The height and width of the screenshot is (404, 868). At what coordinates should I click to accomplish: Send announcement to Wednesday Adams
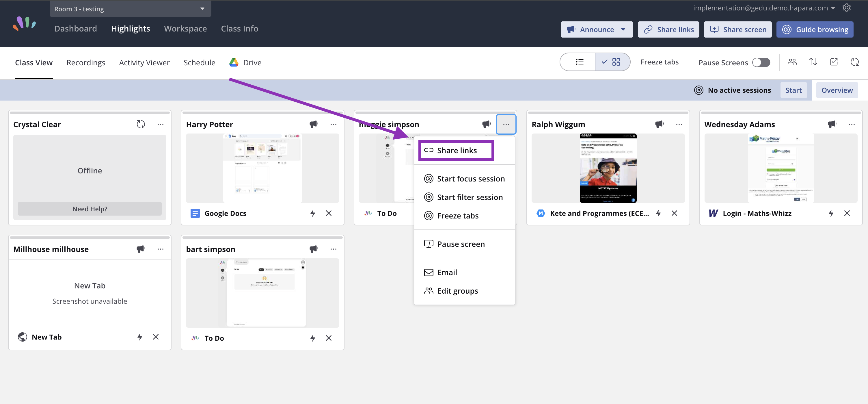point(832,124)
